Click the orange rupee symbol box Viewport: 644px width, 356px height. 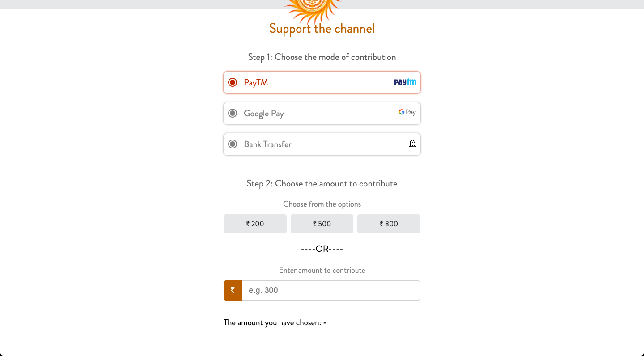(x=233, y=291)
